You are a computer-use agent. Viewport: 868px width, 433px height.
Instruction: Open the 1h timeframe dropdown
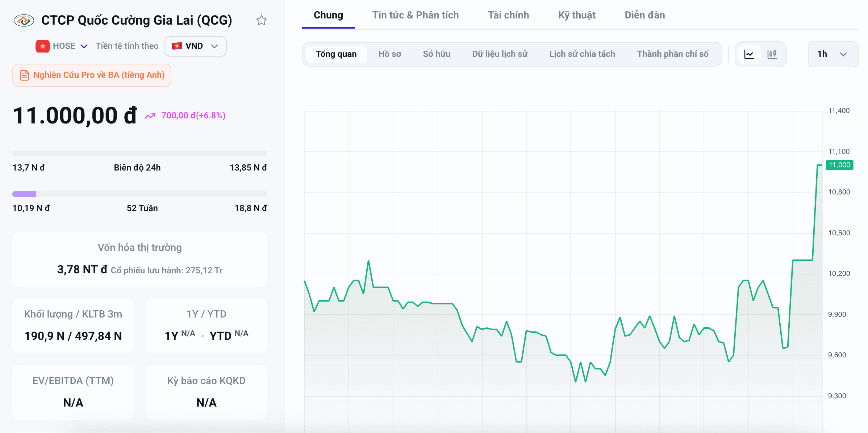(x=833, y=54)
